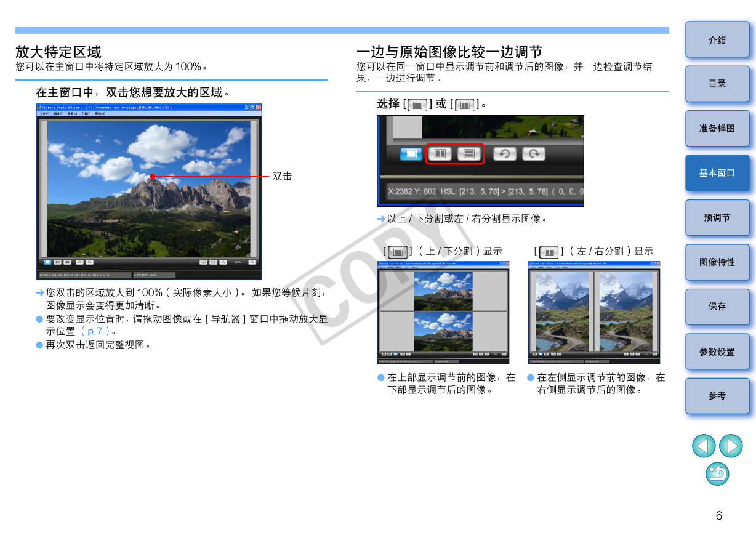Click the top/bottom split window screenshot

443,313
